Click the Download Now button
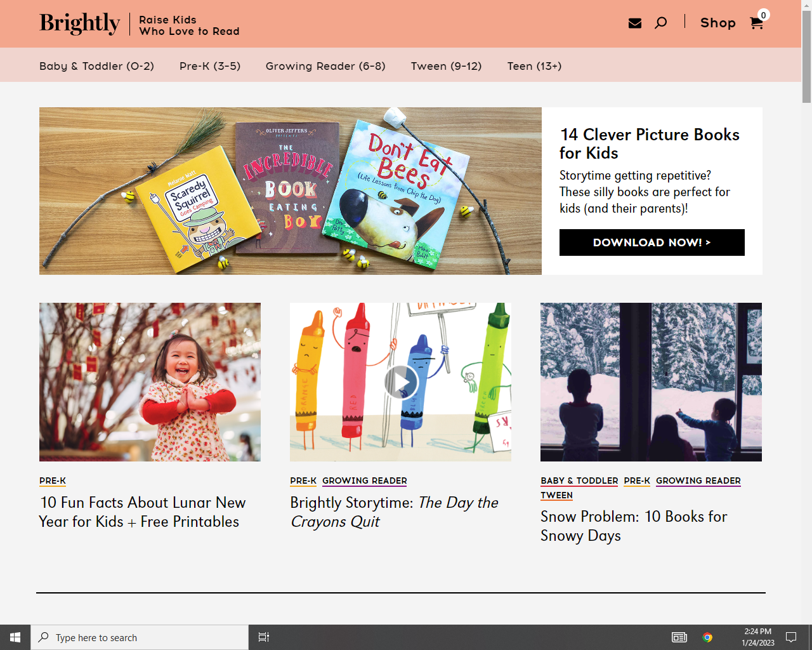Image resolution: width=812 pixels, height=650 pixels. coord(652,242)
